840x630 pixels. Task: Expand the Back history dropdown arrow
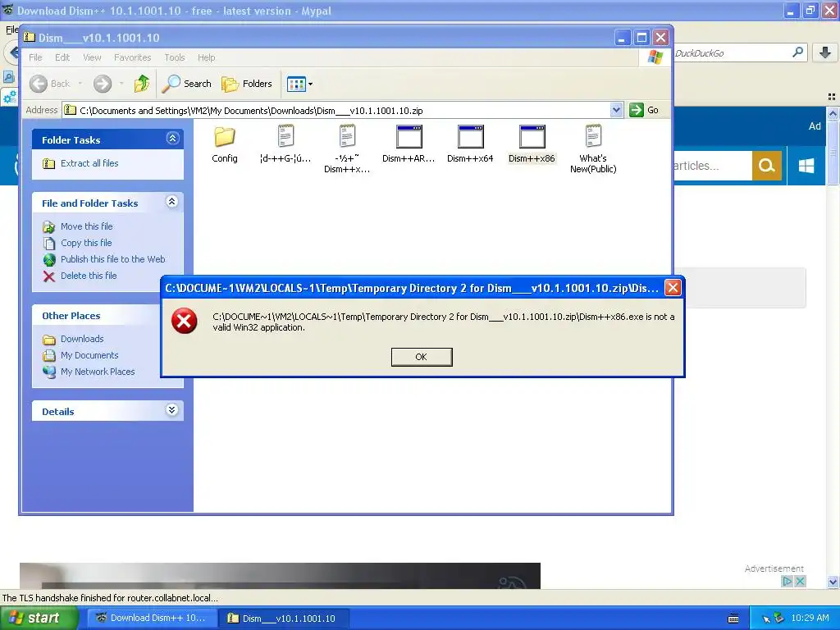pos(80,84)
